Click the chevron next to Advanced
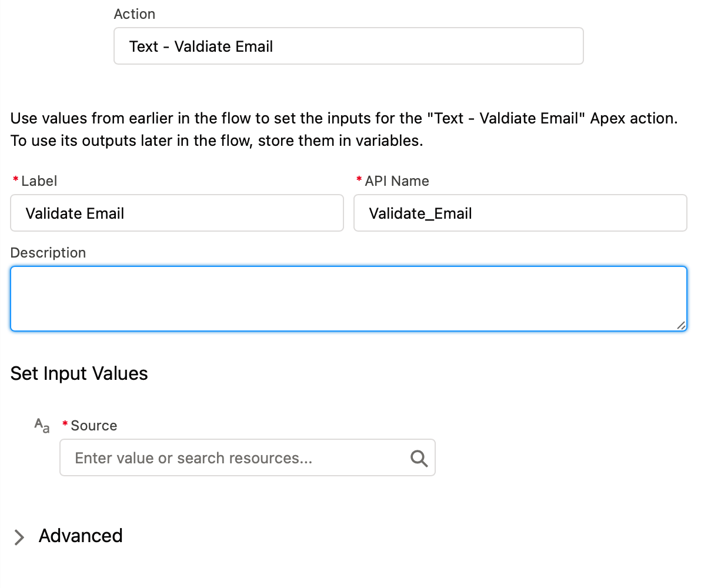This screenshot has width=701, height=588. pos(19,537)
